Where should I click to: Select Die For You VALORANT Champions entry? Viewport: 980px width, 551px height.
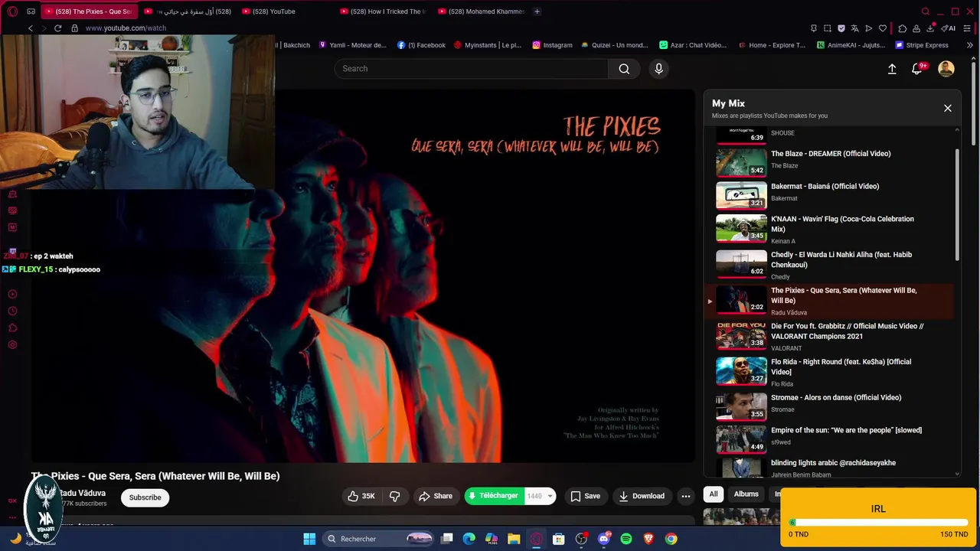click(831, 336)
